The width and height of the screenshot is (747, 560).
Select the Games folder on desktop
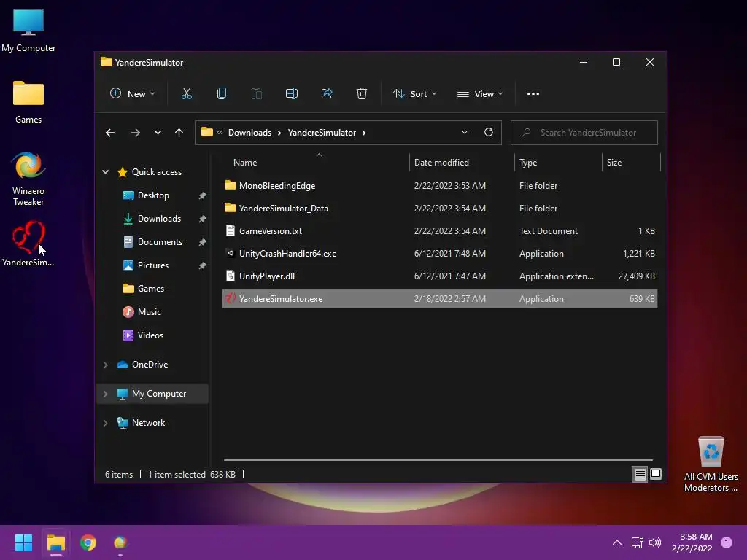28,102
